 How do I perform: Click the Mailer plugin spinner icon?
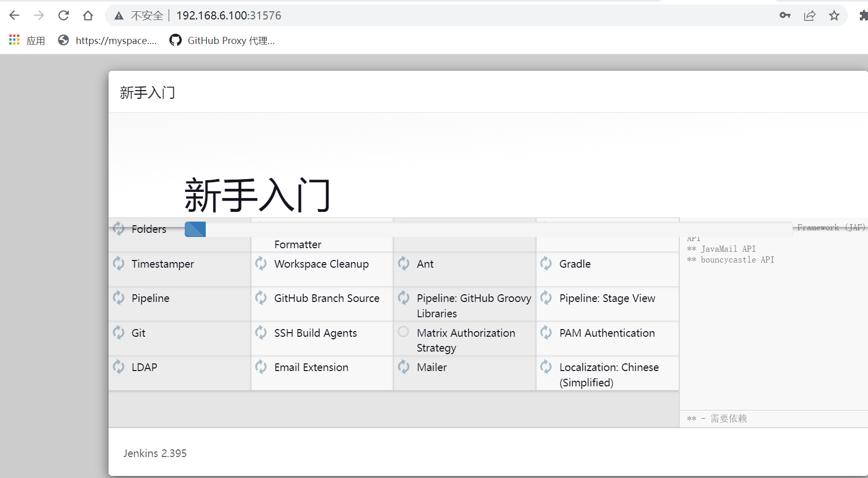pos(404,367)
